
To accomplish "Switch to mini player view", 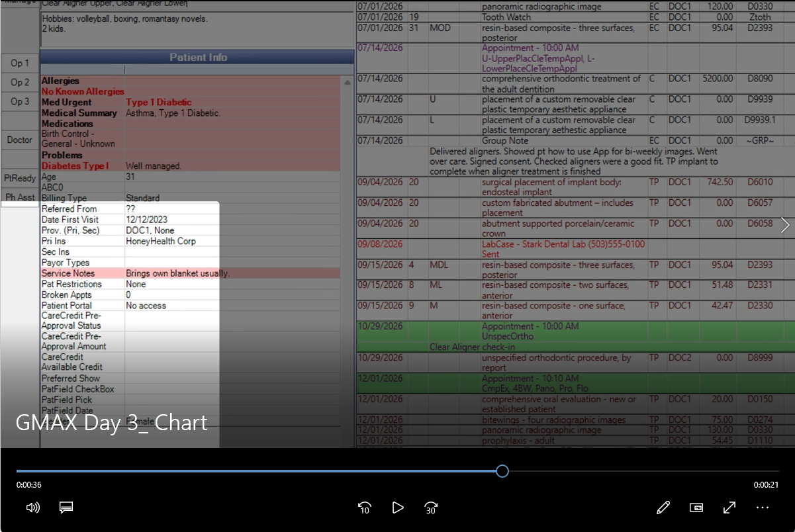I will 696,508.
